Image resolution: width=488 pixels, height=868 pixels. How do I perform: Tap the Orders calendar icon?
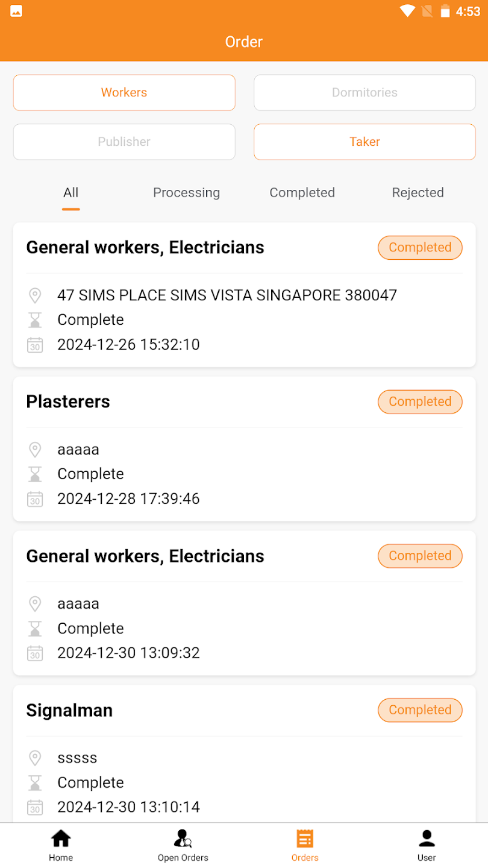point(305,837)
